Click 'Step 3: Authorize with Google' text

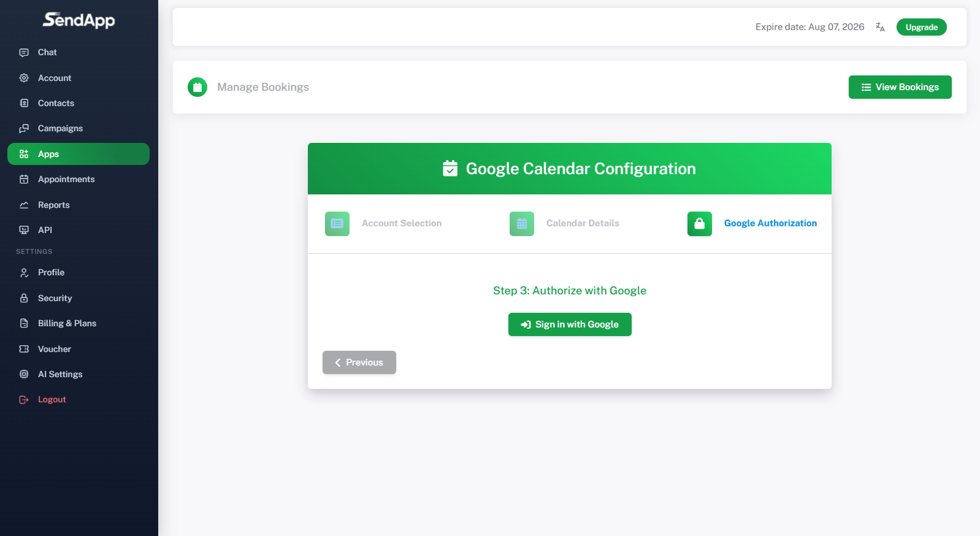570,291
